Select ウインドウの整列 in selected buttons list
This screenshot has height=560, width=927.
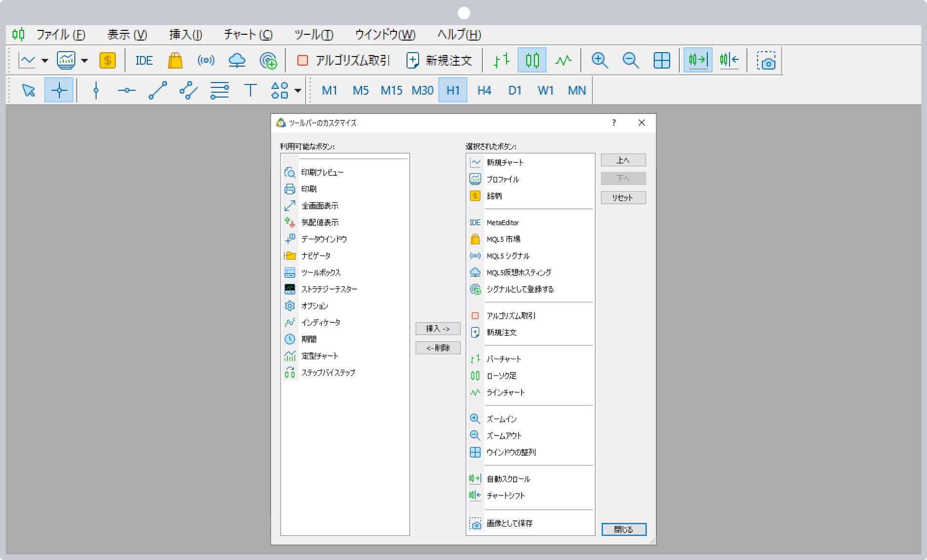[530, 452]
